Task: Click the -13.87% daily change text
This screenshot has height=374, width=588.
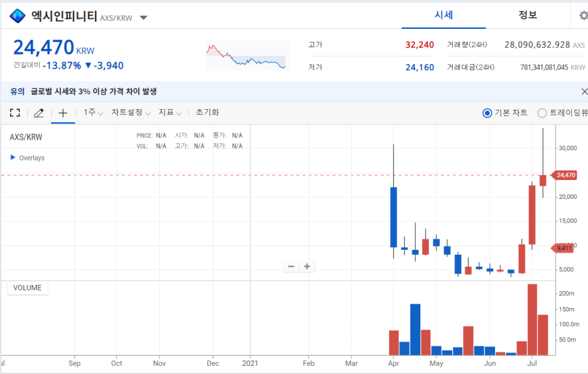Action: click(62, 66)
